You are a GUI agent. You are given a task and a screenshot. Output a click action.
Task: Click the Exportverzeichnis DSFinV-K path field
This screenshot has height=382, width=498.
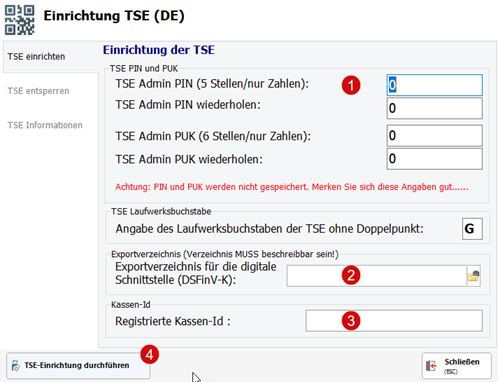coord(377,276)
